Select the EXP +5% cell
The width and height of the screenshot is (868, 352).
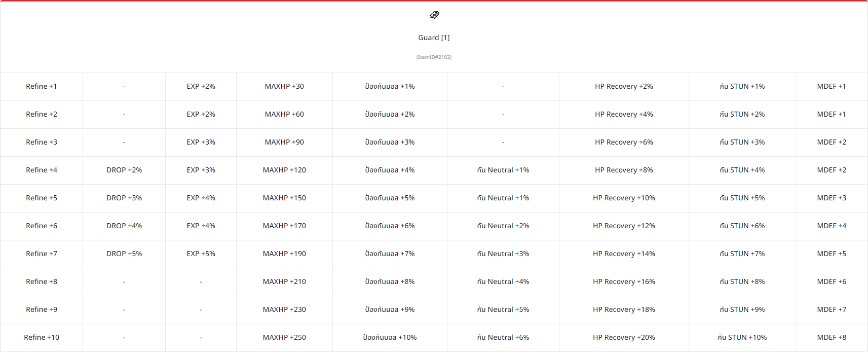[201, 254]
